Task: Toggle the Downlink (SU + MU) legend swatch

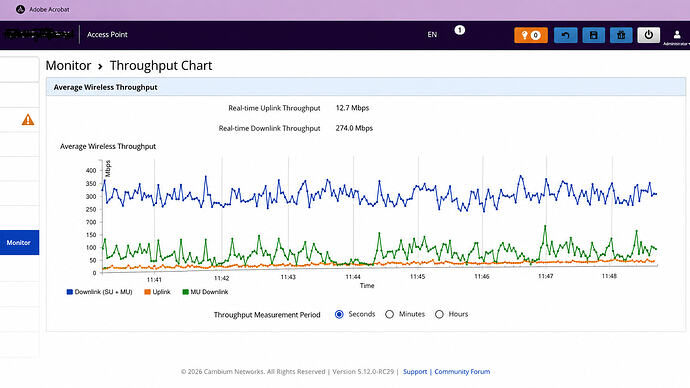Action: point(69,292)
